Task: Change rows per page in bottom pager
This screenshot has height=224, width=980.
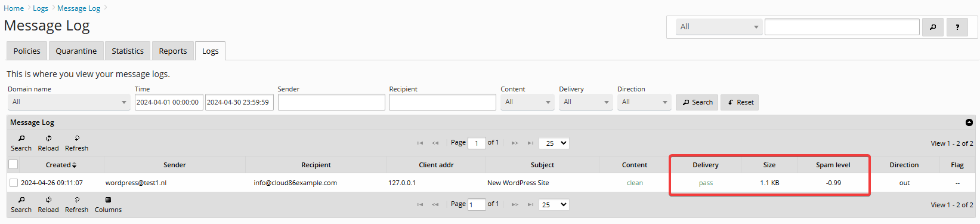Action: (554, 205)
